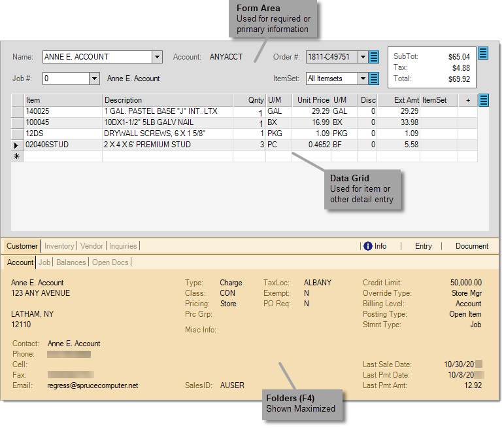
Task: Expand the Name dropdown arrow
Action: 157,57
